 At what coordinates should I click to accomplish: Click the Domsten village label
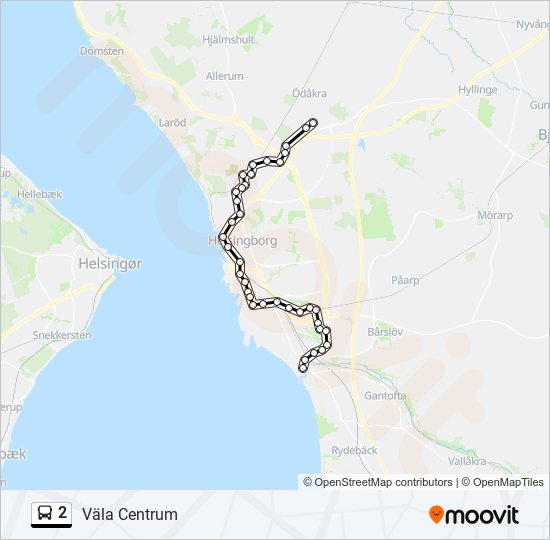102,51
